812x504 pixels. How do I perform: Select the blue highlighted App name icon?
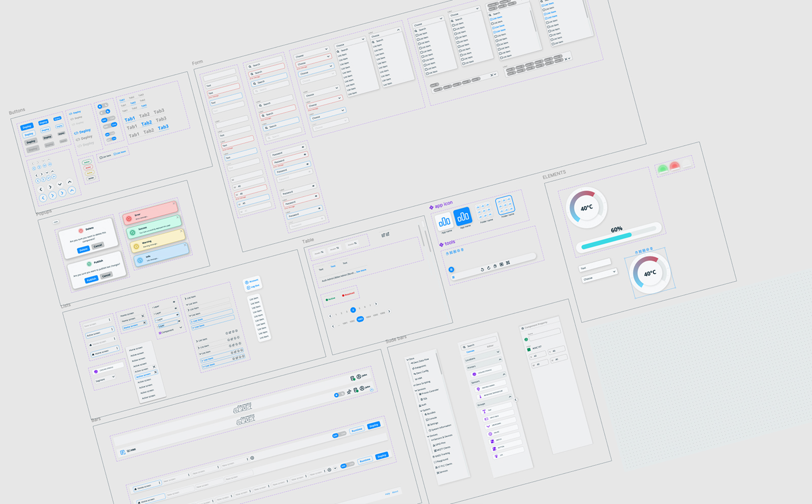click(x=462, y=217)
